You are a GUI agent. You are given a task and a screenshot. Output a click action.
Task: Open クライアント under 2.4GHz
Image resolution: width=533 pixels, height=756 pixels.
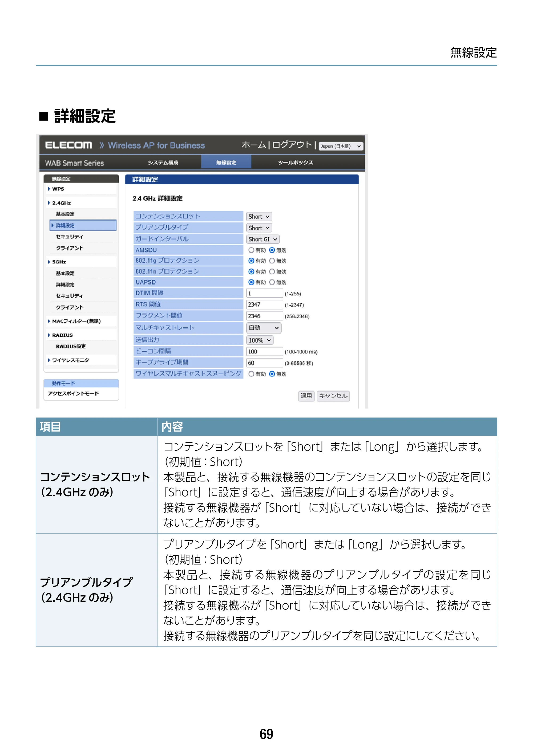tap(70, 248)
